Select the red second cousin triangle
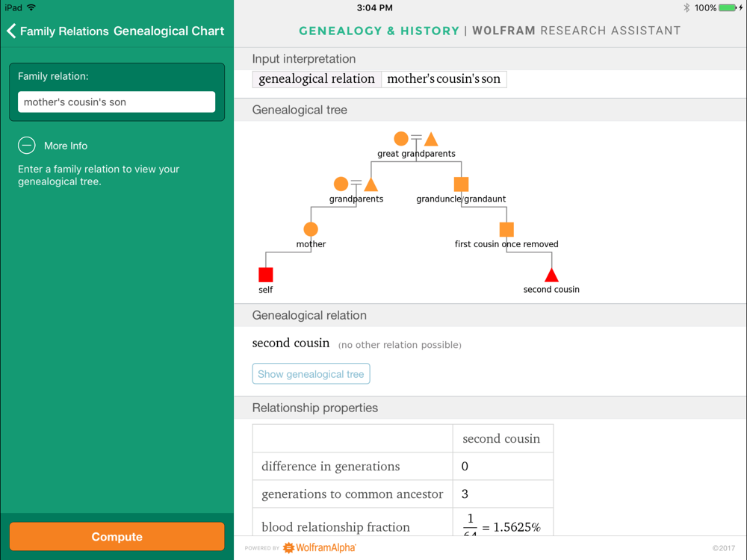747x560 pixels. 551,276
